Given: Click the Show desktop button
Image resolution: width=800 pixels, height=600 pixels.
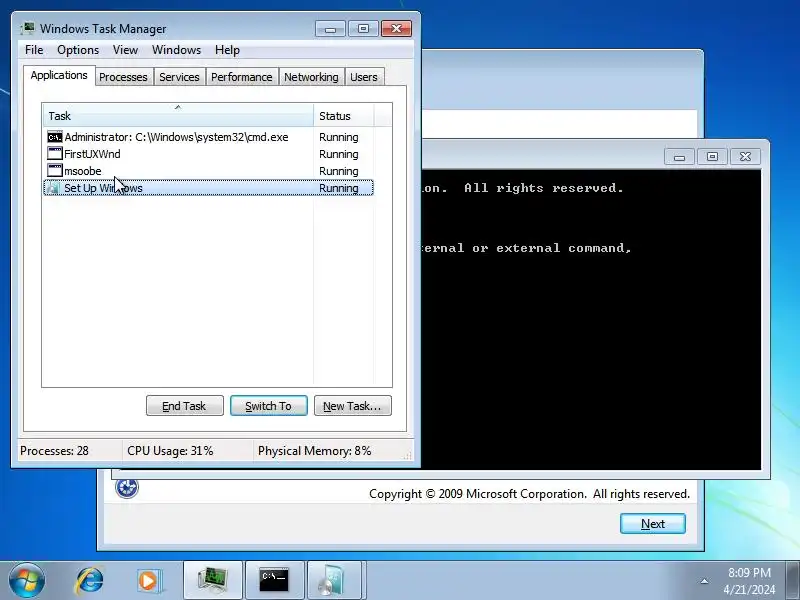Looking at the screenshot, I should tap(793, 581).
